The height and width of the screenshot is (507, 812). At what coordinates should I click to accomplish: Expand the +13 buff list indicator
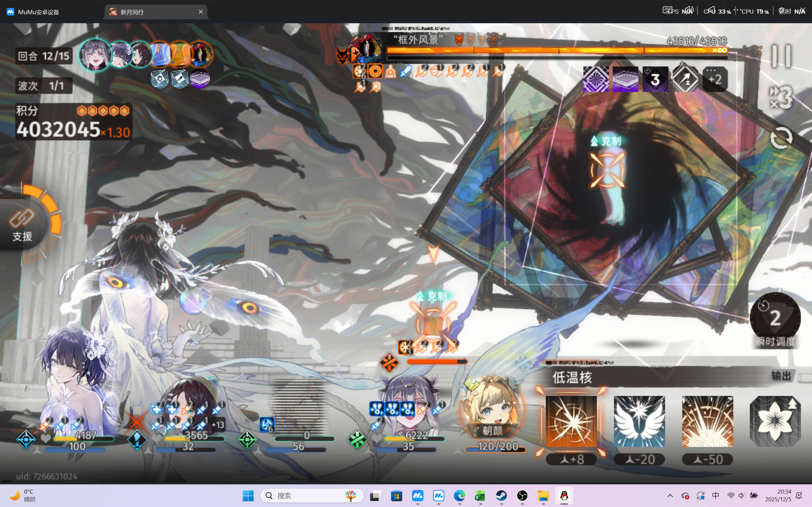click(x=218, y=425)
